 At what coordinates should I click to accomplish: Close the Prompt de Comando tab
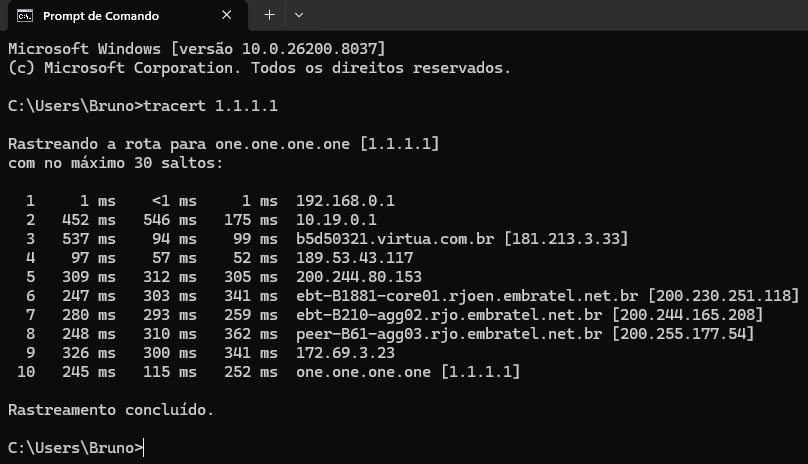tap(227, 15)
